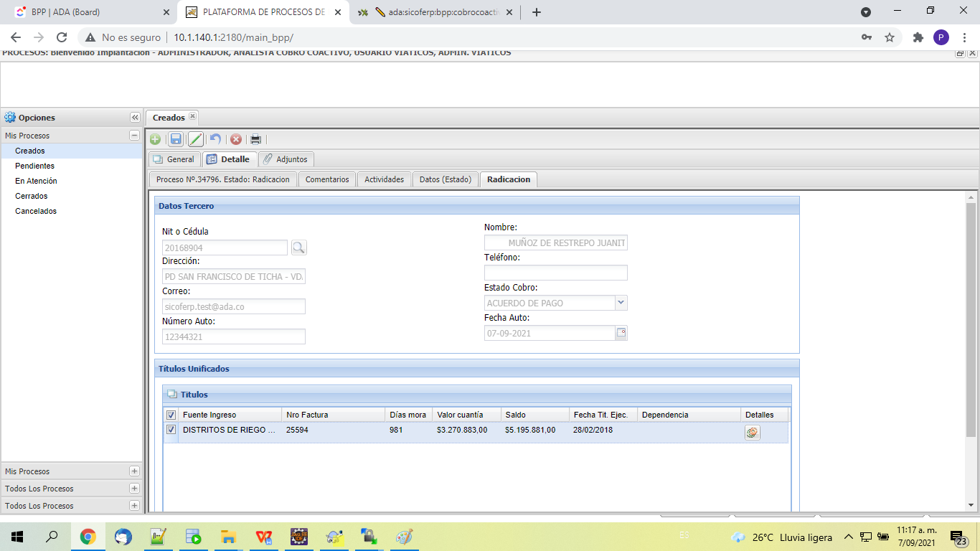Search tercero with magnifier beside Nit field
Image resolution: width=980 pixels, height=551 pixels.
coord(298,248)
